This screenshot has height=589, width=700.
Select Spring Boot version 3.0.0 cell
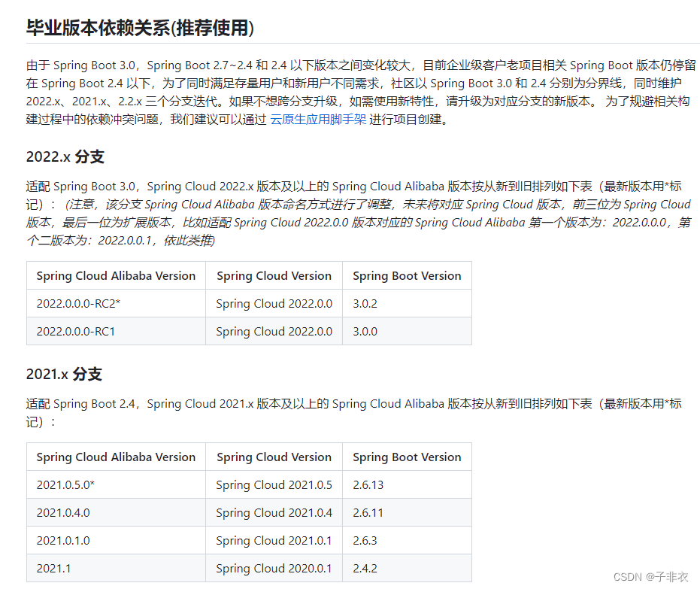point(408,331)
